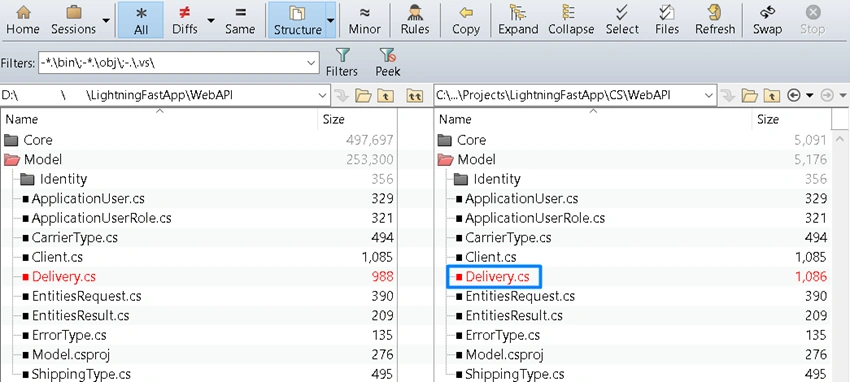850x382 pixels.
Task: Select the Core folder in right pane
Action: (471, 140)
